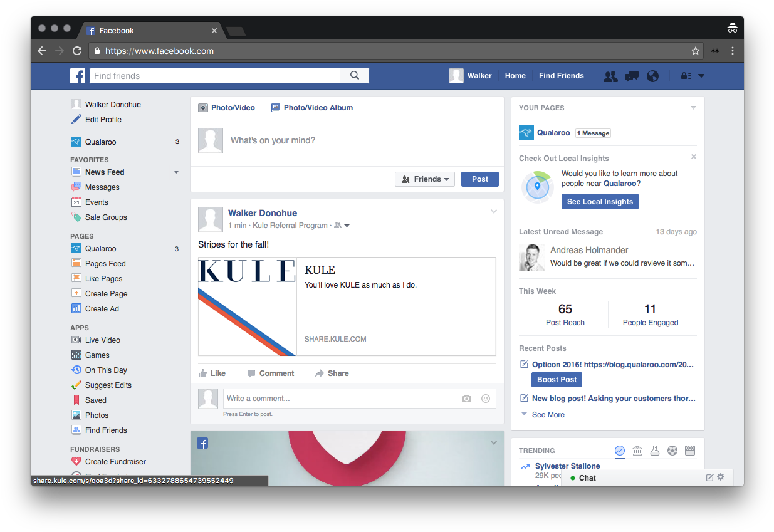Open privacy shortcuts lock icon

684,76
